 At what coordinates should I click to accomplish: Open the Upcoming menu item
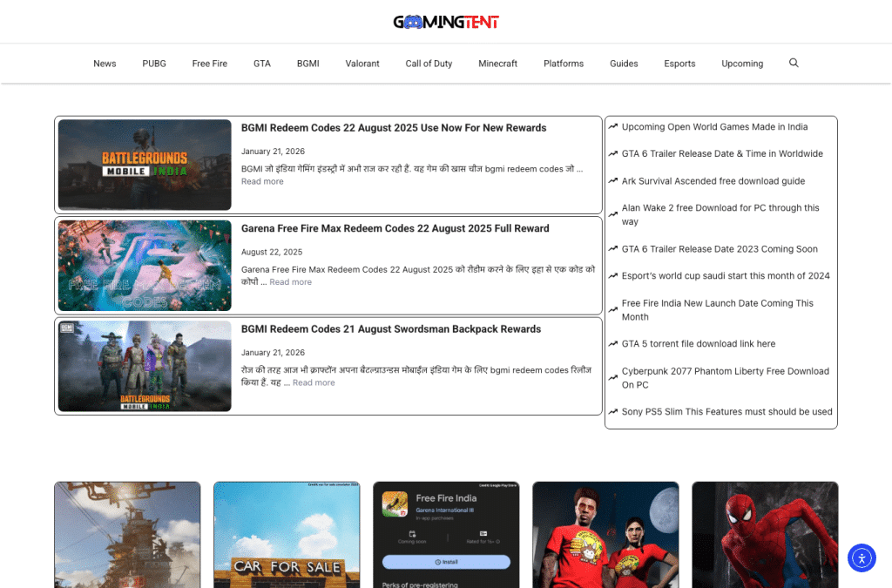click(x=742, y=64)
